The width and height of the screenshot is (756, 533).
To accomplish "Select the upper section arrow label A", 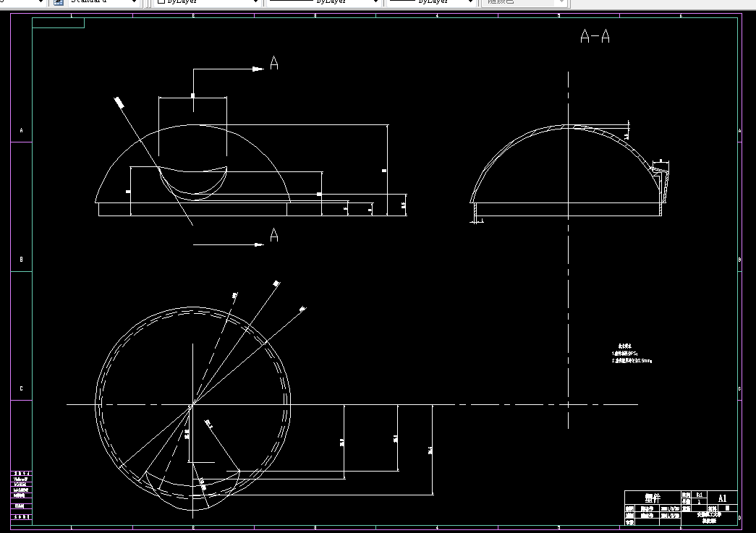I will click(x=274, y=63).
